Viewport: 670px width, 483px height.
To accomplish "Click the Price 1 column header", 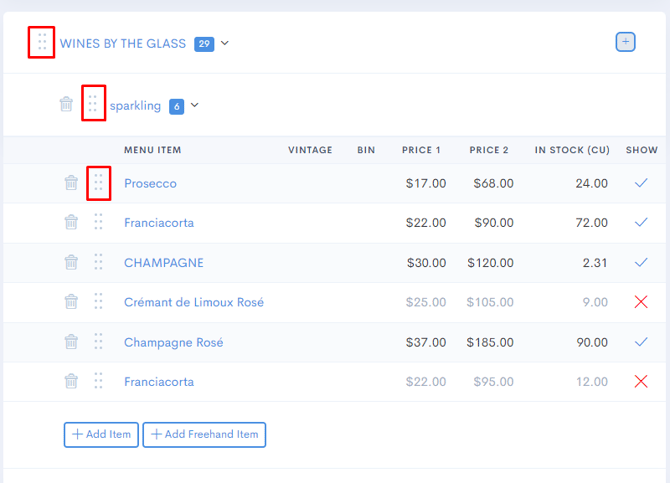I will click(x=421, y=150).
